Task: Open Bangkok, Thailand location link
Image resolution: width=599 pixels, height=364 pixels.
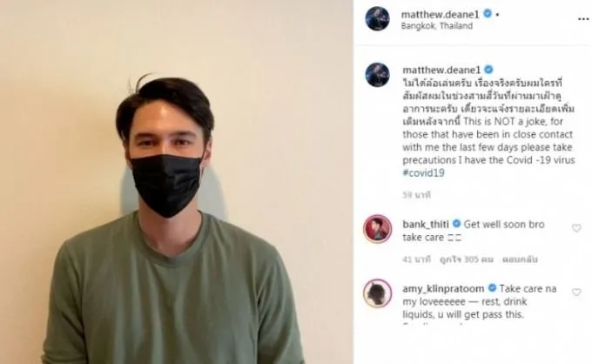Action: pos(437,26)
